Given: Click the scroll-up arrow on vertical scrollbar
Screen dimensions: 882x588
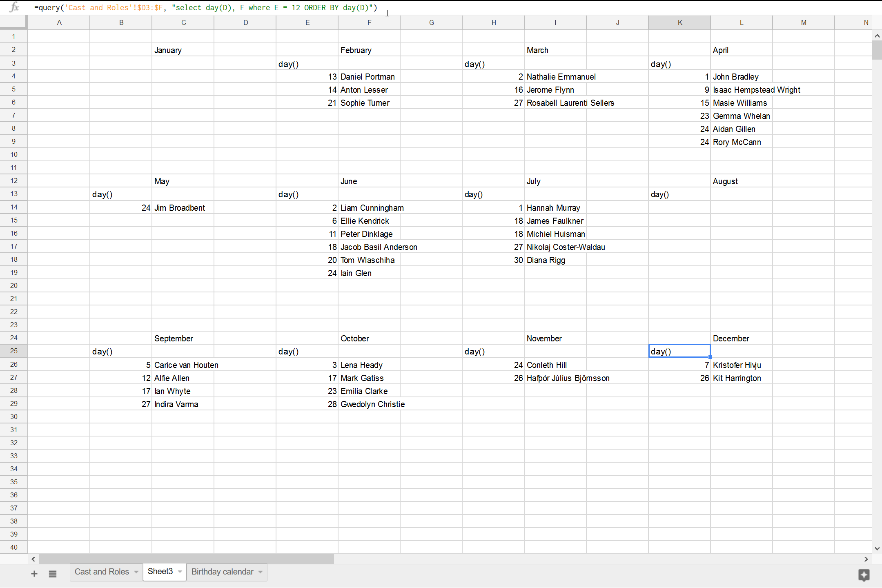Looking at the screenshot, I should coord(877,36).
